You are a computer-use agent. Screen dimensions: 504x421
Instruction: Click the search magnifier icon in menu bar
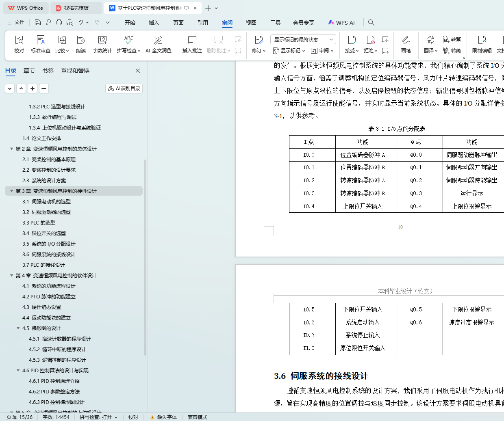coord(371,23)
